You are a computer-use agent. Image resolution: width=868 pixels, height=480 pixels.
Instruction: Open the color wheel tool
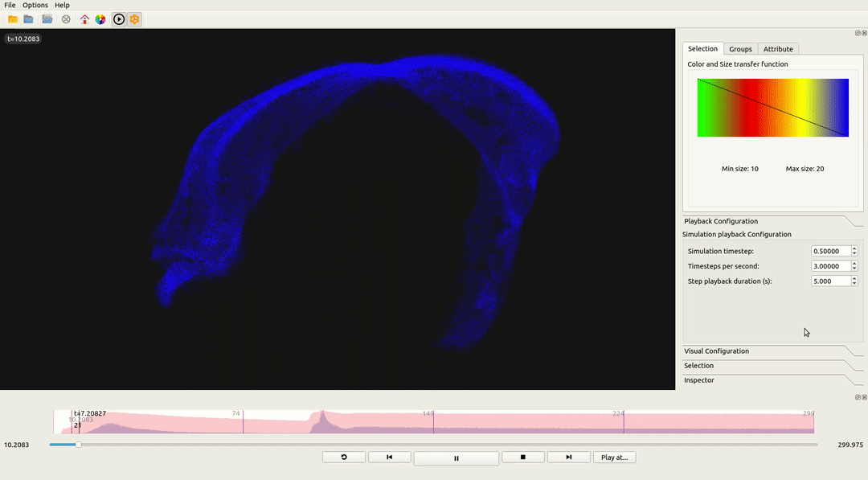[100, 19]
